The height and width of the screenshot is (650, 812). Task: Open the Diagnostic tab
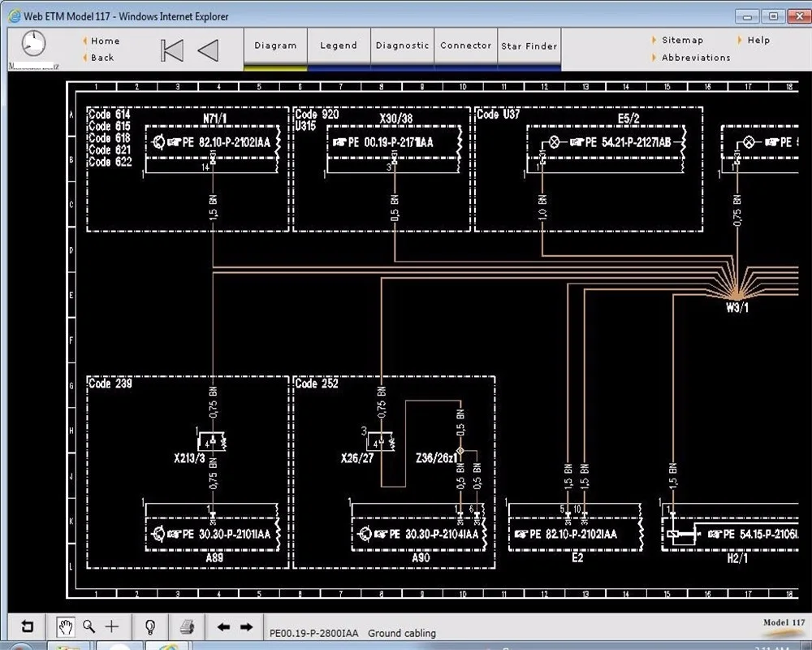[x=403, y=45]
